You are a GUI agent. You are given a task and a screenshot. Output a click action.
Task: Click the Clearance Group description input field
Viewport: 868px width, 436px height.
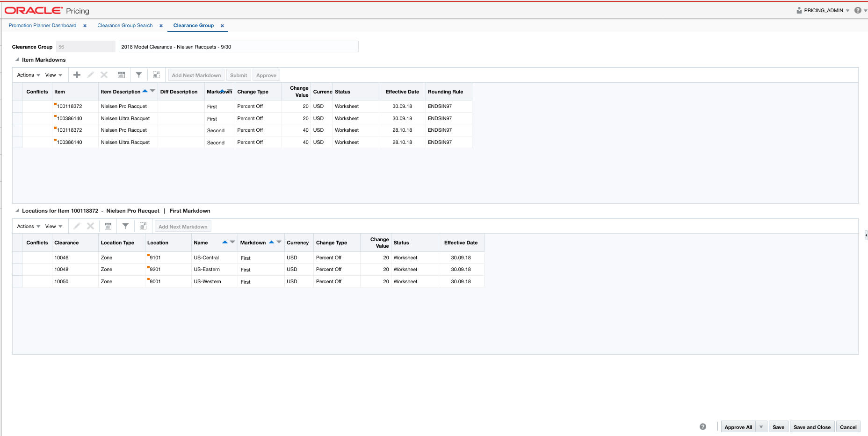[239, 46]
